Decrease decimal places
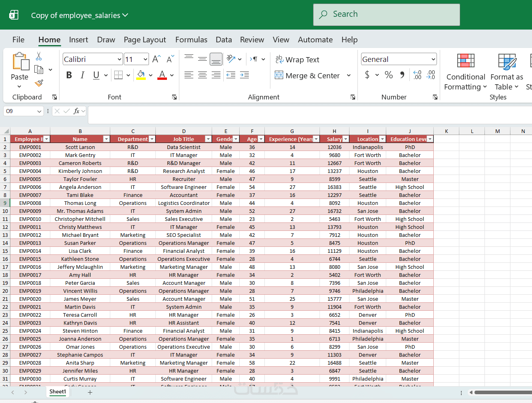 [431, 75]
